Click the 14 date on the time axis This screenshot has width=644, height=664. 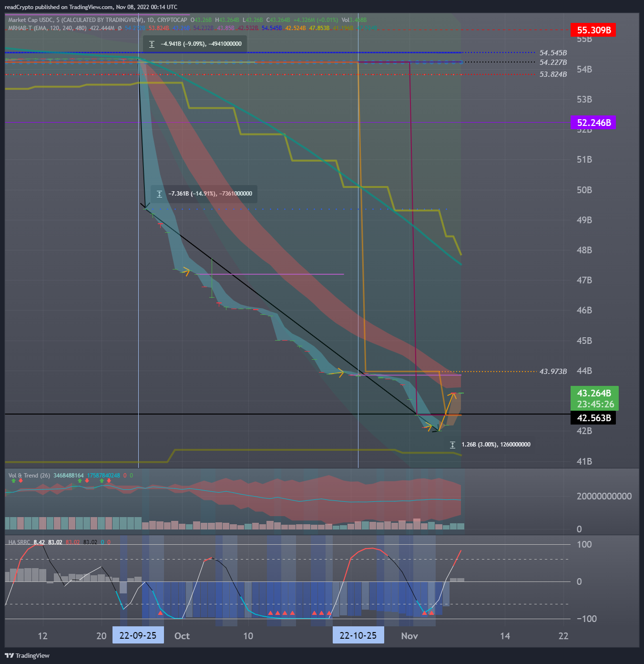505,636
